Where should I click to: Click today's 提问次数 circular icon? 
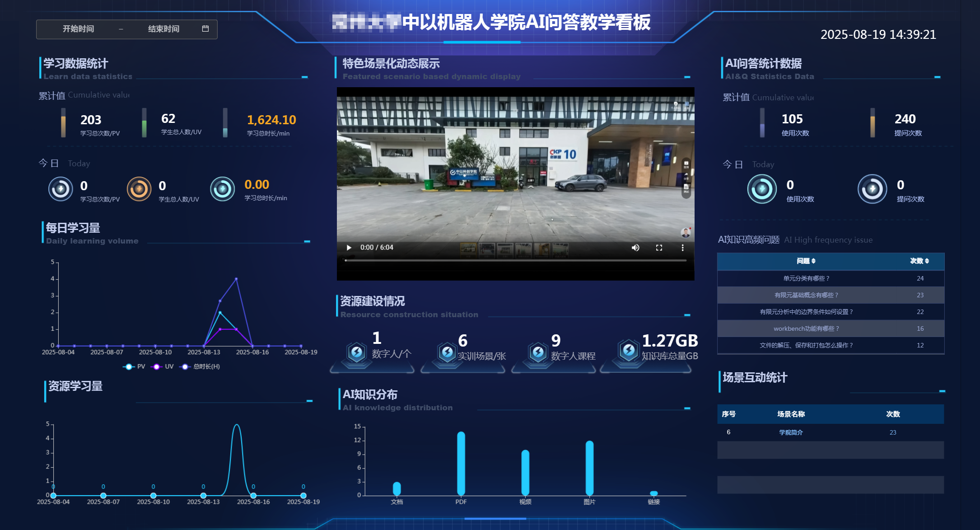coord(873,189)
